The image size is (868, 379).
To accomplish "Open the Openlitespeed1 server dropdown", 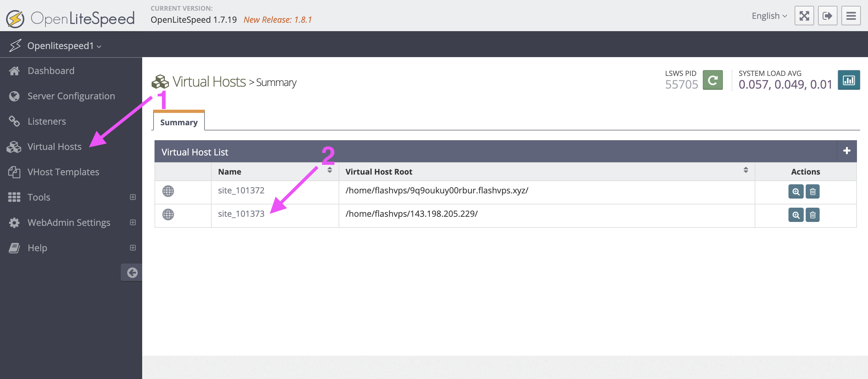I will pyautogui.click(x=64, y=46).
